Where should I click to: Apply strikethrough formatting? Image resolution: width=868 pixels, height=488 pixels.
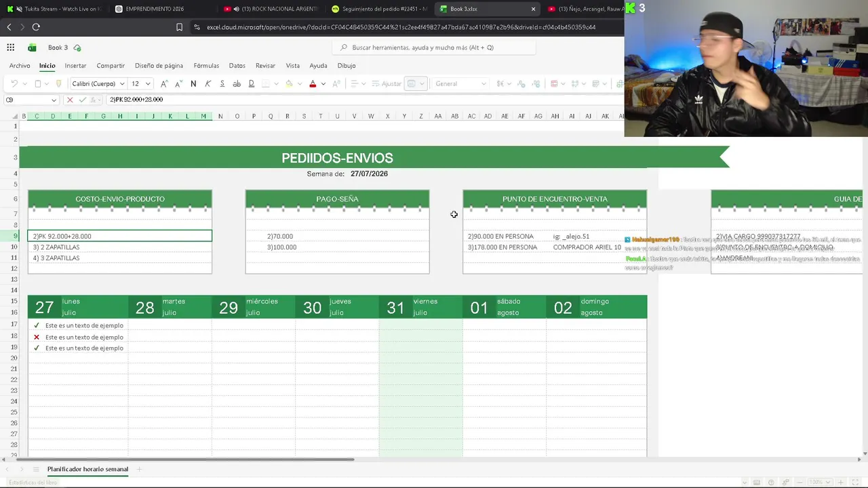coord(237,84)
